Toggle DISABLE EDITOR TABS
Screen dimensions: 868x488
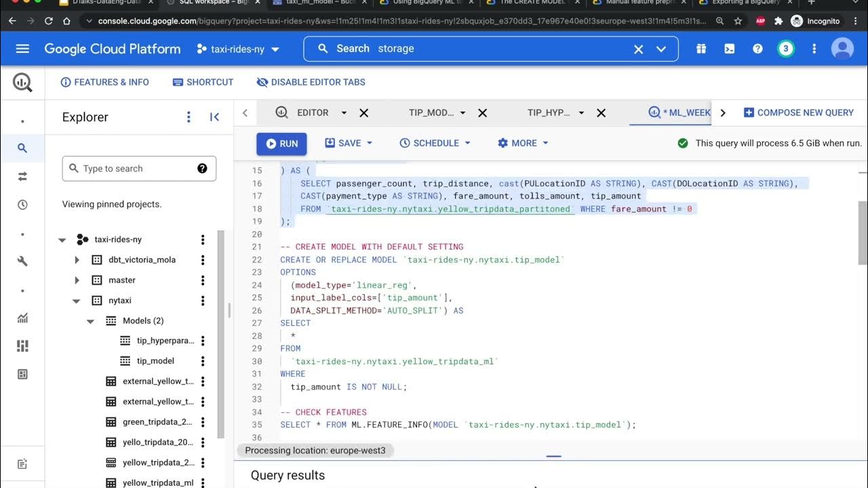[x=310, y=82]
